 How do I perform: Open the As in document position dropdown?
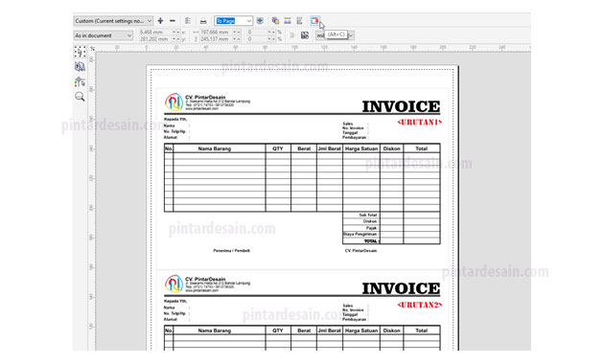[x=104, y=35]
